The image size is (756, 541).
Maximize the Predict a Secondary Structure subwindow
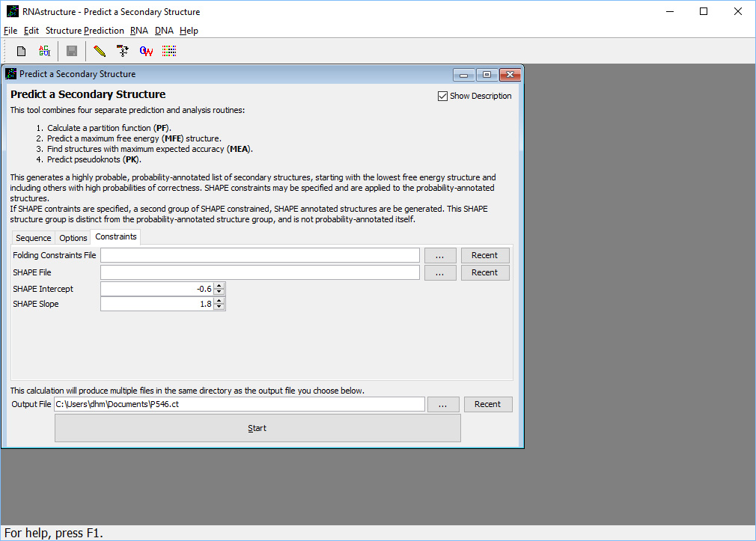(487, 75)
